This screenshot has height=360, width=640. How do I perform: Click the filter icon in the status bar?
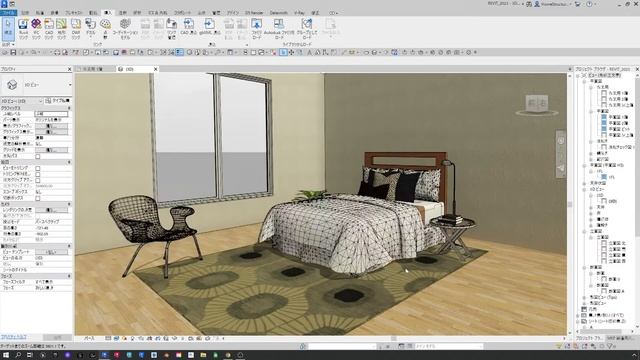[x=611, y=346]
